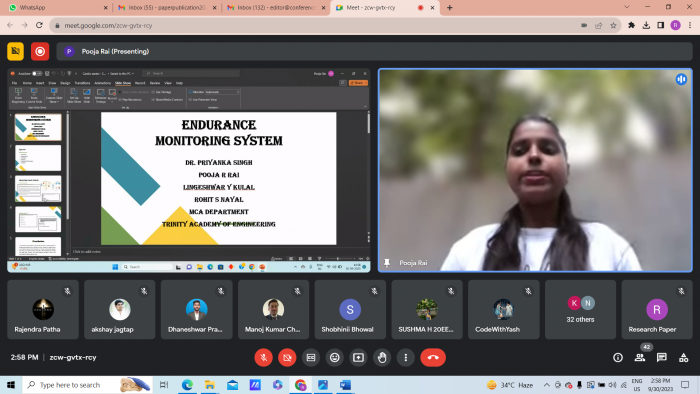Screen dimensions: 700x394
Task: Toggle the microphone mute button
Action: (x=263, y=357)
